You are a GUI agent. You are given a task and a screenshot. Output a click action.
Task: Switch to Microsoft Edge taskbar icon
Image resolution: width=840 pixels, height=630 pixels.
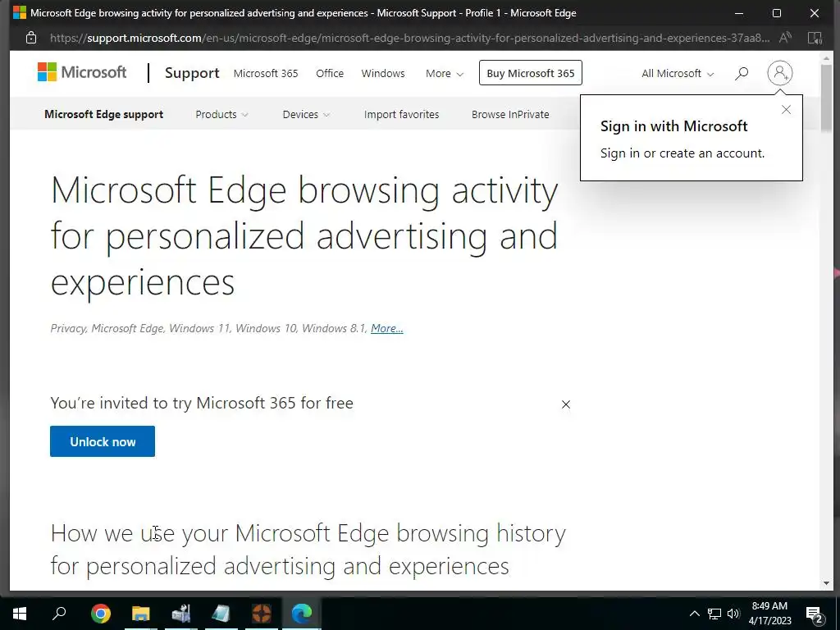coord(302,614)
